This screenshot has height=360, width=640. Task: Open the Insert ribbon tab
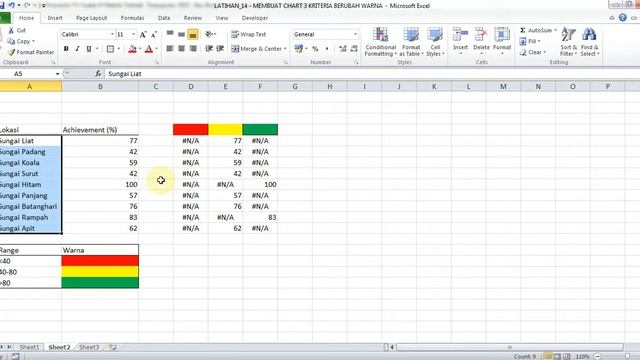click(x=55, y=18)
